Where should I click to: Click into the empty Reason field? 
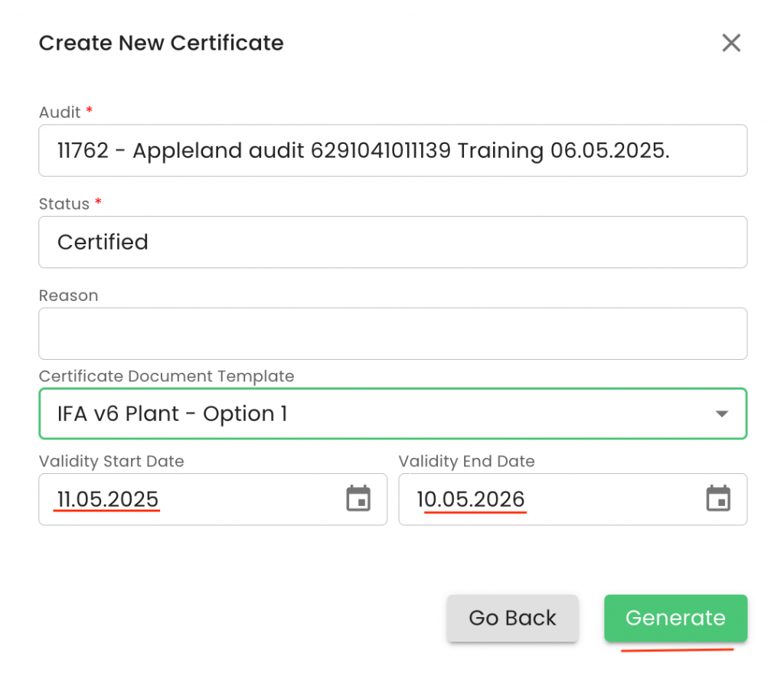(393, 334)
